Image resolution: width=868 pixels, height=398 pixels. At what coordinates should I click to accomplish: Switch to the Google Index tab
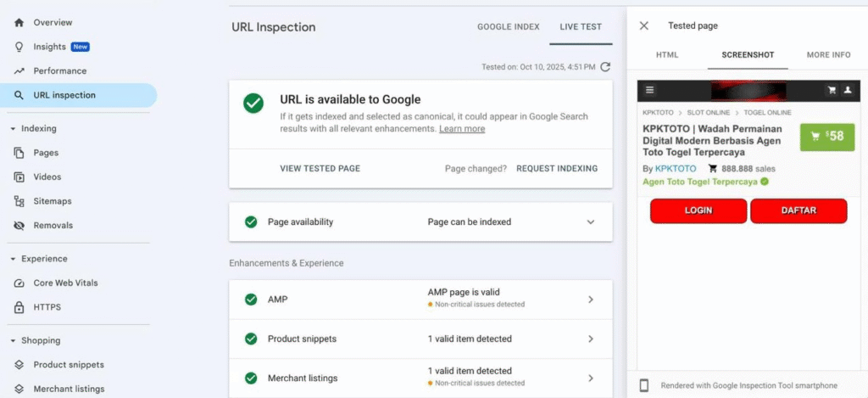tap(509, 26)
